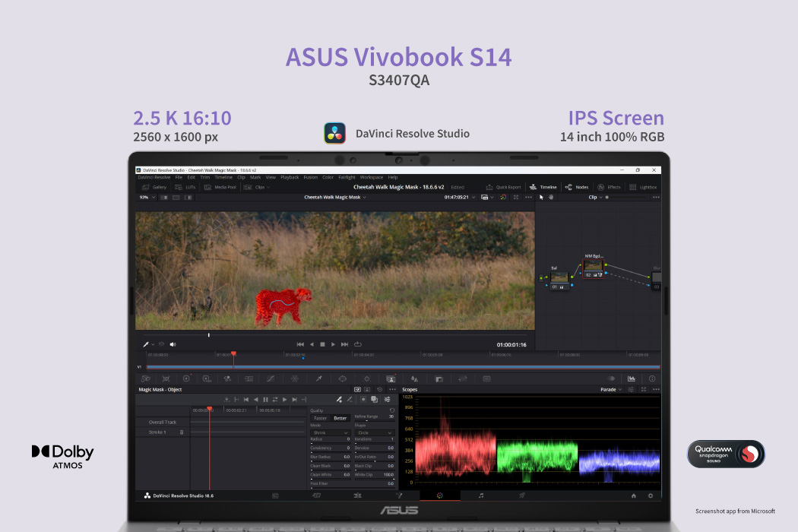
Task: Open the Fusion menu
Action: point(310,177)
